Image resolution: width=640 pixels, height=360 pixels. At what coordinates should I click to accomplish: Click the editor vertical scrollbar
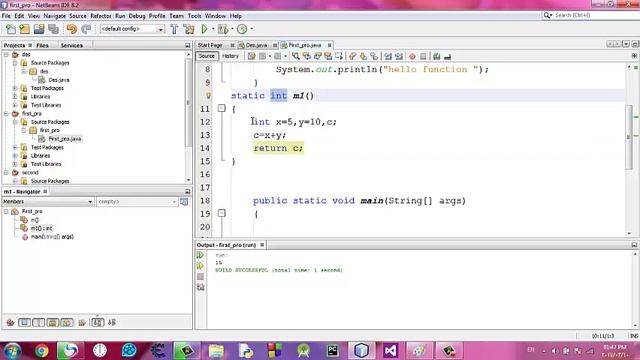(x=629, y=137)
